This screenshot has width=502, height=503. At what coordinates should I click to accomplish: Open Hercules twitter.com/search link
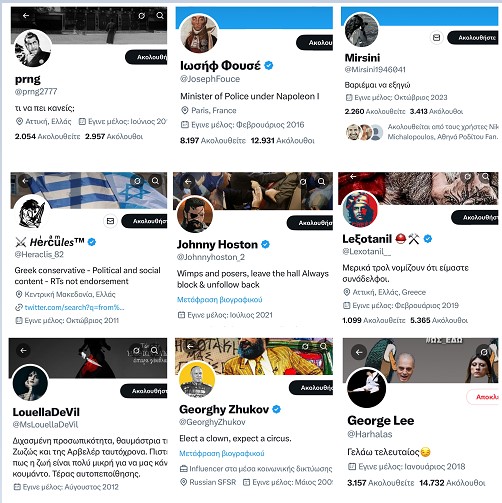(74, 307)
